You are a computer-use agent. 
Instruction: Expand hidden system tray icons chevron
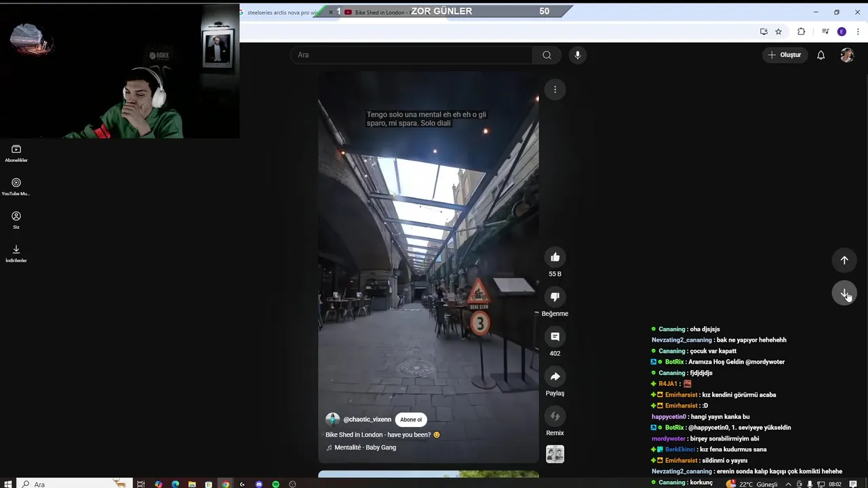tap(788, 484)
